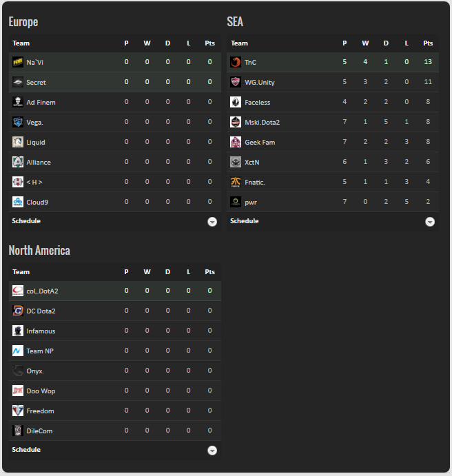Click the Pts column header in SEA
The height and width of the screenshot is (476, 452).
[x=428, y=43]
